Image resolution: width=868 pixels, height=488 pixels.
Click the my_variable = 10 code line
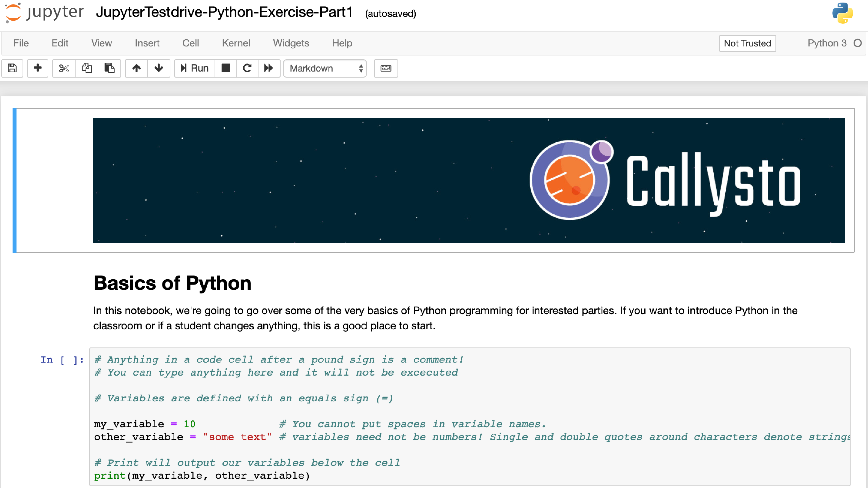coord(145,424)
